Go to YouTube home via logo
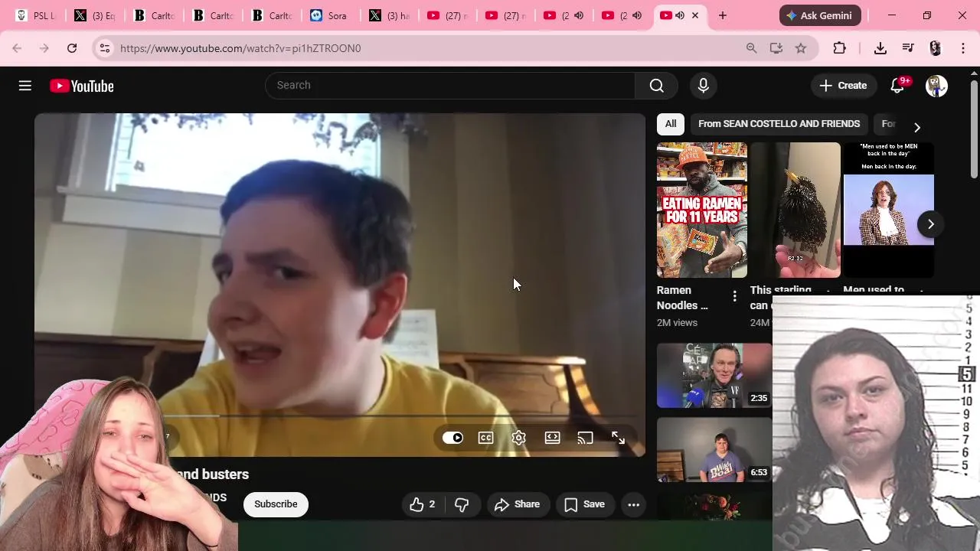The image size is (980, 551). pyautogui.click(x=82, y=86)
